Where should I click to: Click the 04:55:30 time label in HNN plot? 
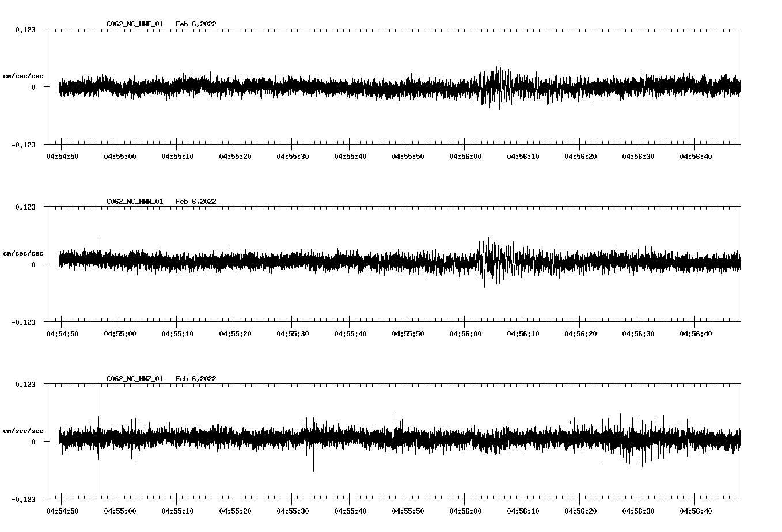293,333
